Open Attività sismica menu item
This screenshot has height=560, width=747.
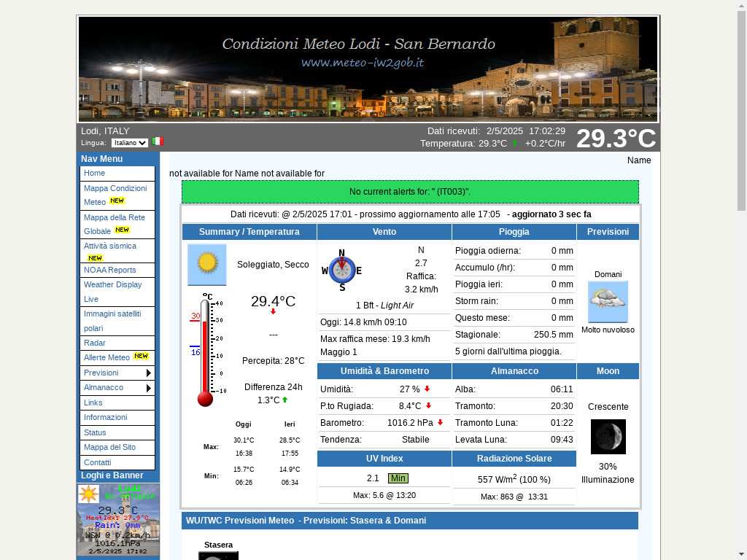117,251
